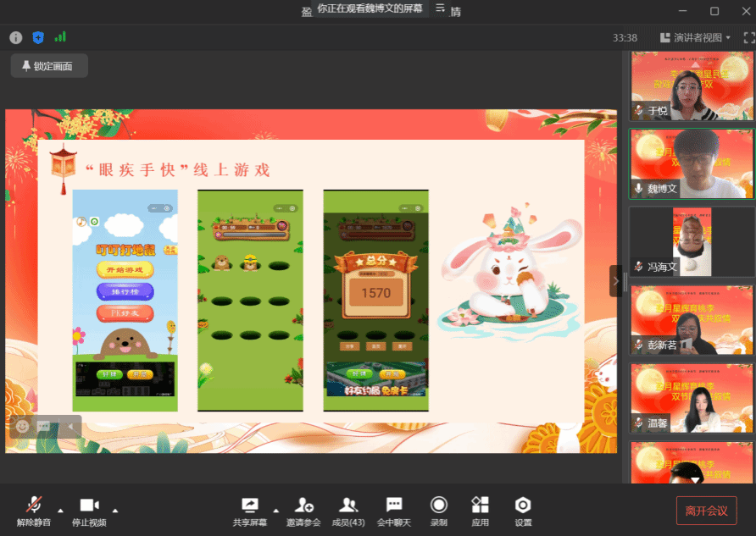Open the 成员(43) members list
This screenshot has height=536, width=756.
coord(347,511)
